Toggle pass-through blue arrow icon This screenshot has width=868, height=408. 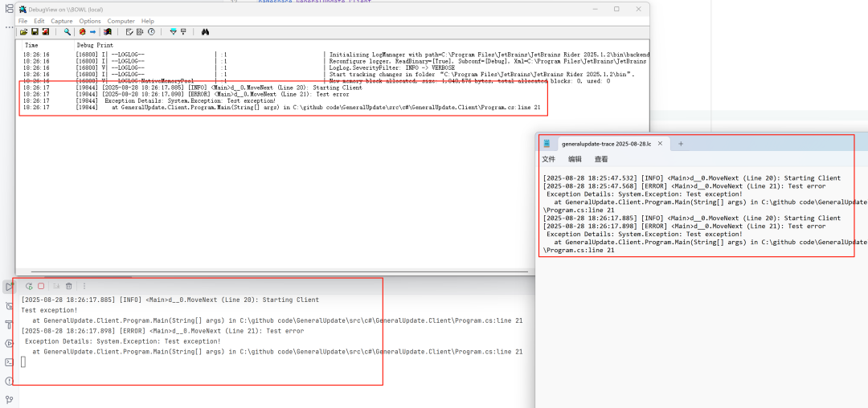[x=93, y=32]
